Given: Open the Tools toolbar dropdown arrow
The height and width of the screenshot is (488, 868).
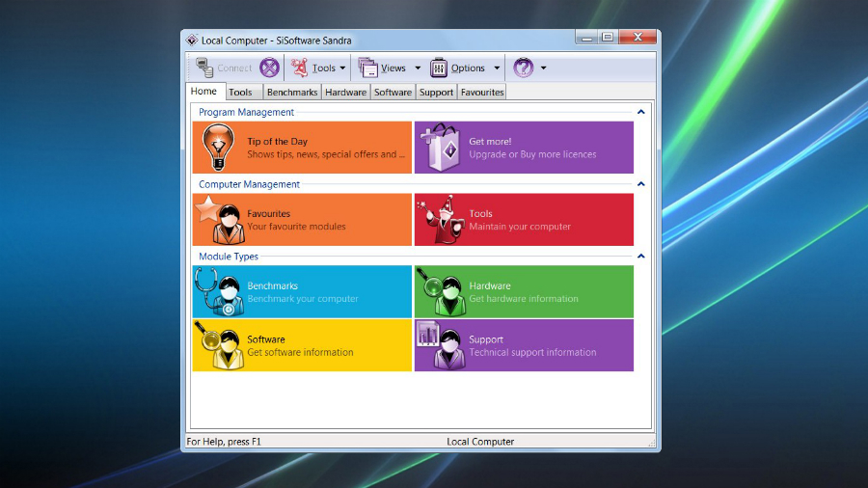Looking at the screenshot, I should 342,68.
